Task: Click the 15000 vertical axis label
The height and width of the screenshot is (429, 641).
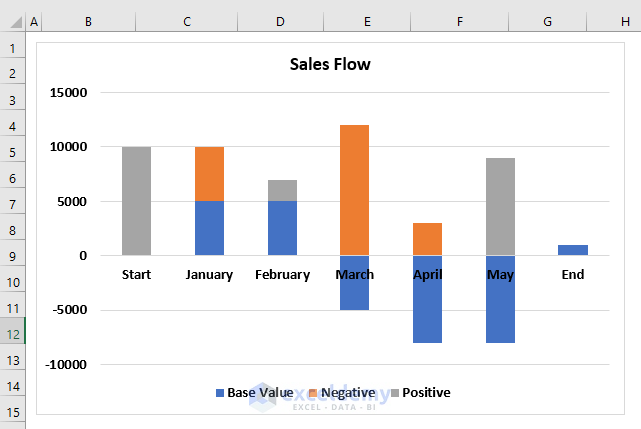Action: point(69,93)
